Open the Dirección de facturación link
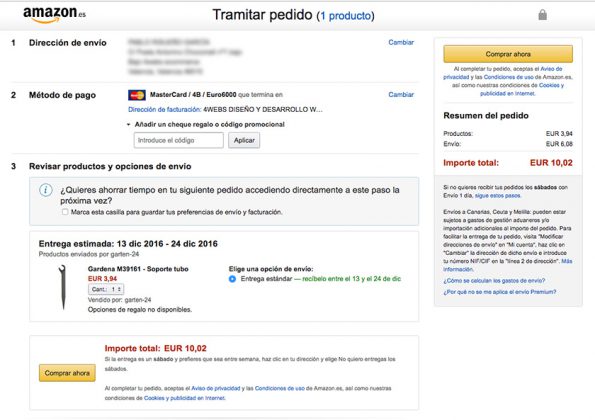Viewport: 595px width, 420px height. 164,110
